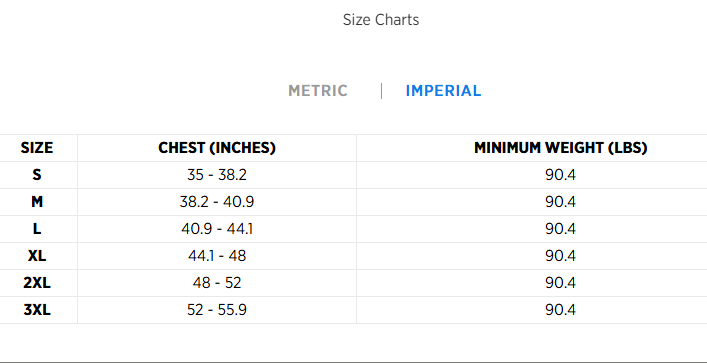Click the 90.4 weight in the 3XL row
707x364 pixels.
point(560,310)
